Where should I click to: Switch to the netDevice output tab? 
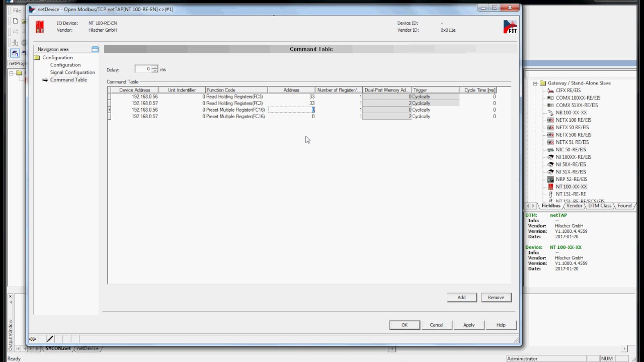point(88,348)
